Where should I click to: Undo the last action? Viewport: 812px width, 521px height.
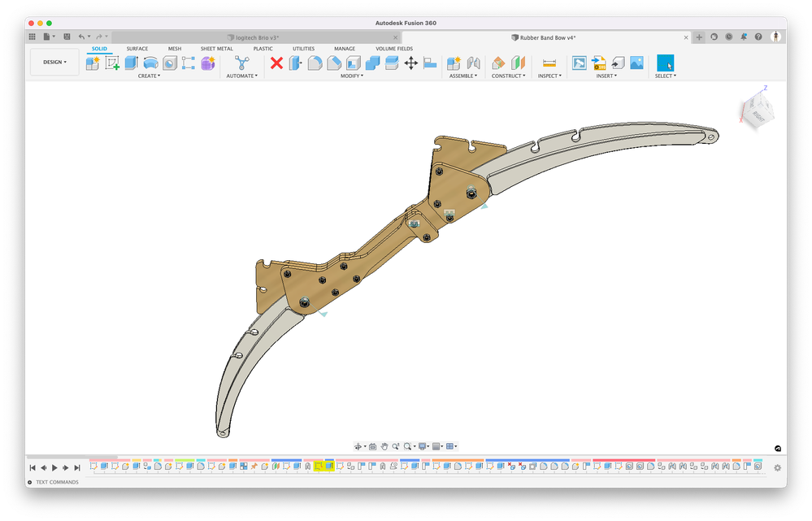(81, 37)
